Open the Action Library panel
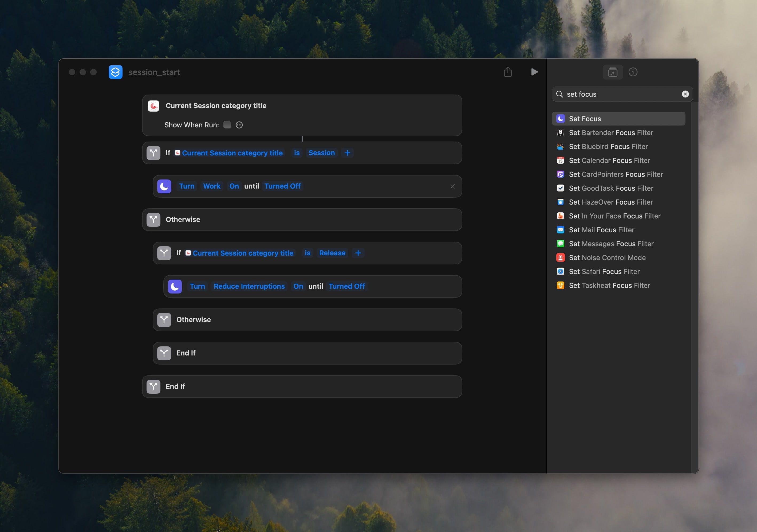The width and height of the screenshot is (757, 532). [612, 72]
